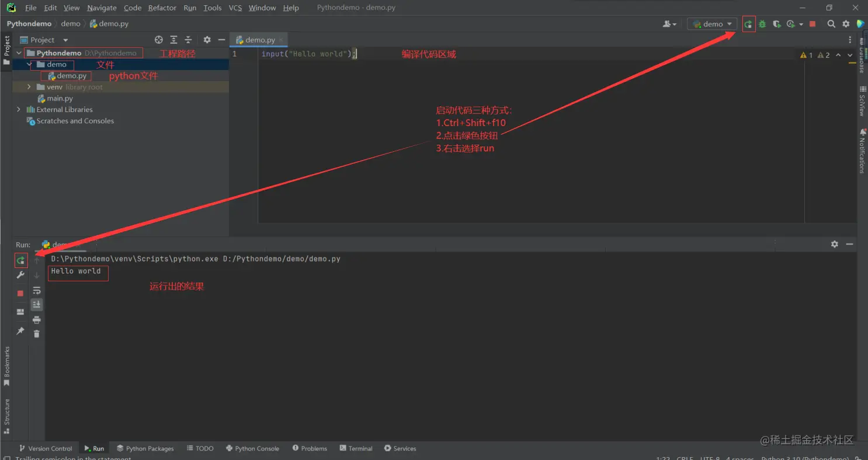Expand External Libraries node
Viewport: 868px width, 460px height.
19,109
